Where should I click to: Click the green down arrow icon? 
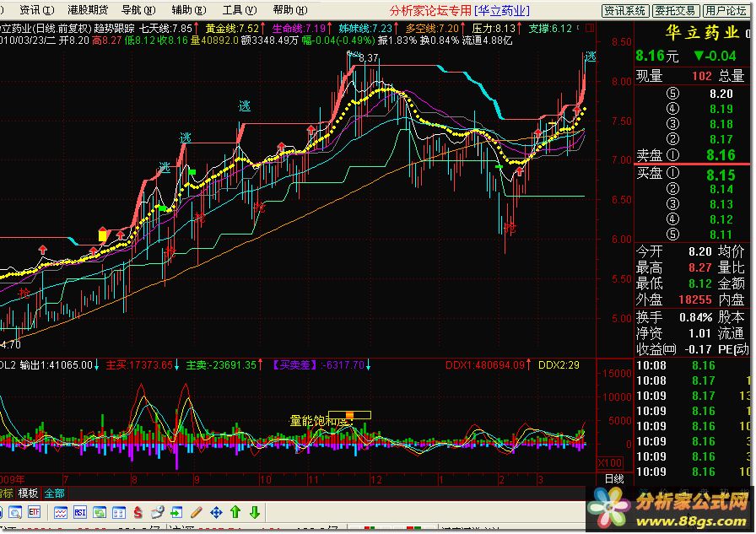point(255,512)
